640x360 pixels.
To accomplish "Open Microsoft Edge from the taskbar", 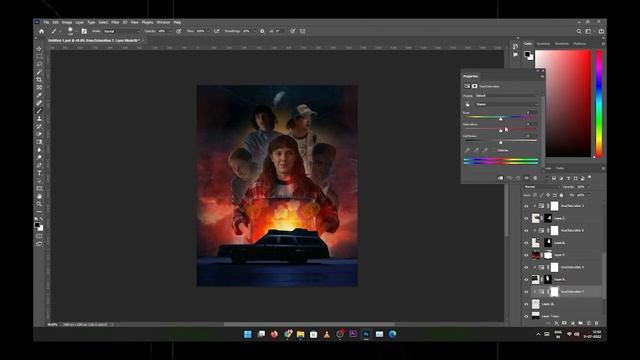I will tap(393, 334).
